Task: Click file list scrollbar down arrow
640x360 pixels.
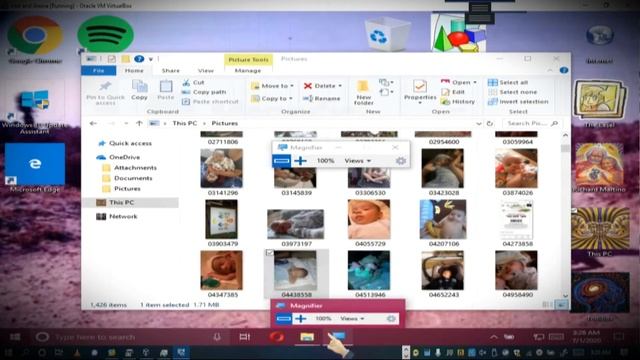Action: click(x=565, y=296)
